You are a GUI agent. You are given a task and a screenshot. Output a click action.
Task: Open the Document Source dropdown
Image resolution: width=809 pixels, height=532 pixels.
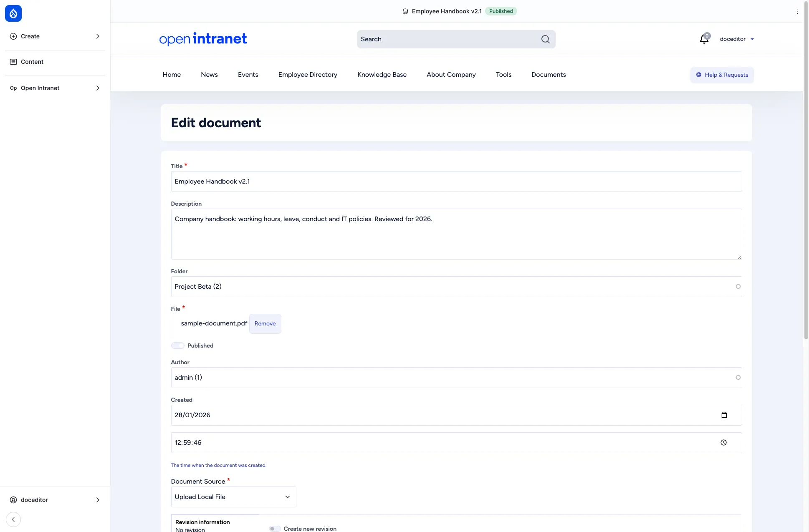[234, 497]
